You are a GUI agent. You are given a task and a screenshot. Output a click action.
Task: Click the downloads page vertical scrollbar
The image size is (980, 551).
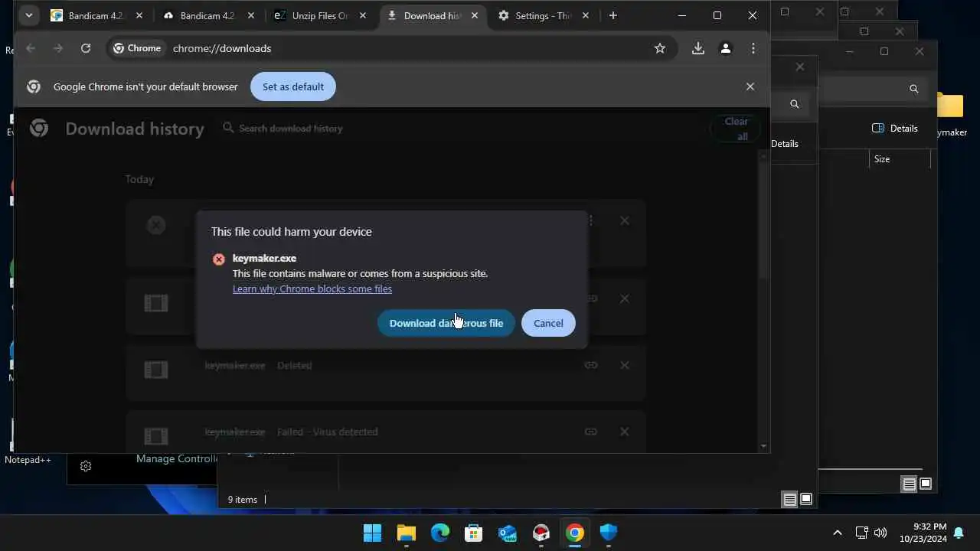[x=763, y=220]
